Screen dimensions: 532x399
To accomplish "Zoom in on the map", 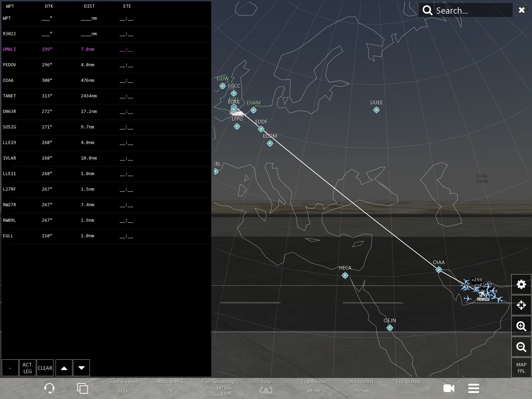I will [521, 326].
